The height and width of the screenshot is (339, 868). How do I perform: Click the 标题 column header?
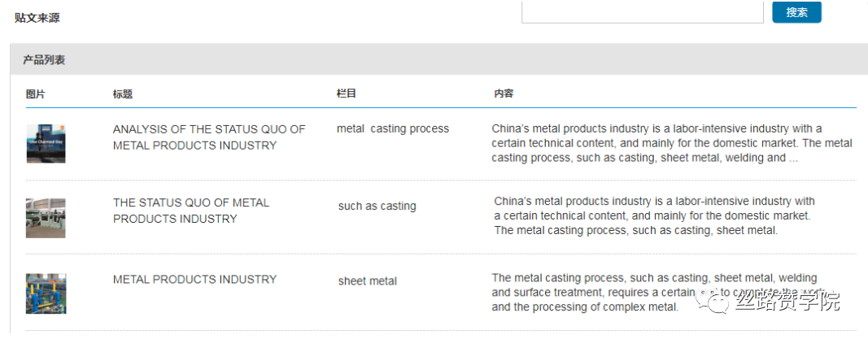(x=123, y=94)
